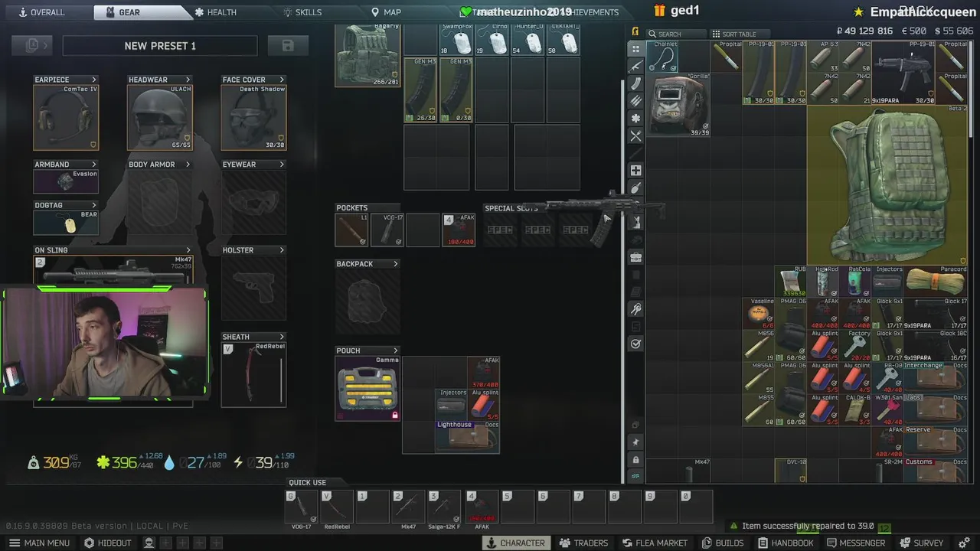The image size is (980, 551).
Task: Expand the POUCH slot arrow
Action: [x=395, y=350]
